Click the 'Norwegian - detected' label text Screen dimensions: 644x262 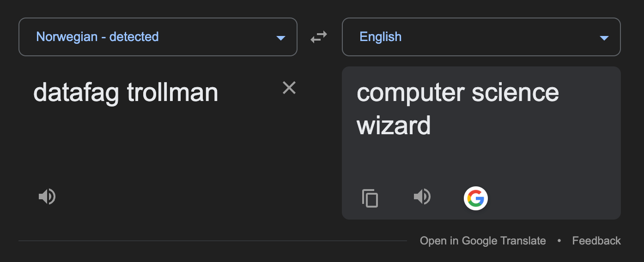click(x=97, y=37)
